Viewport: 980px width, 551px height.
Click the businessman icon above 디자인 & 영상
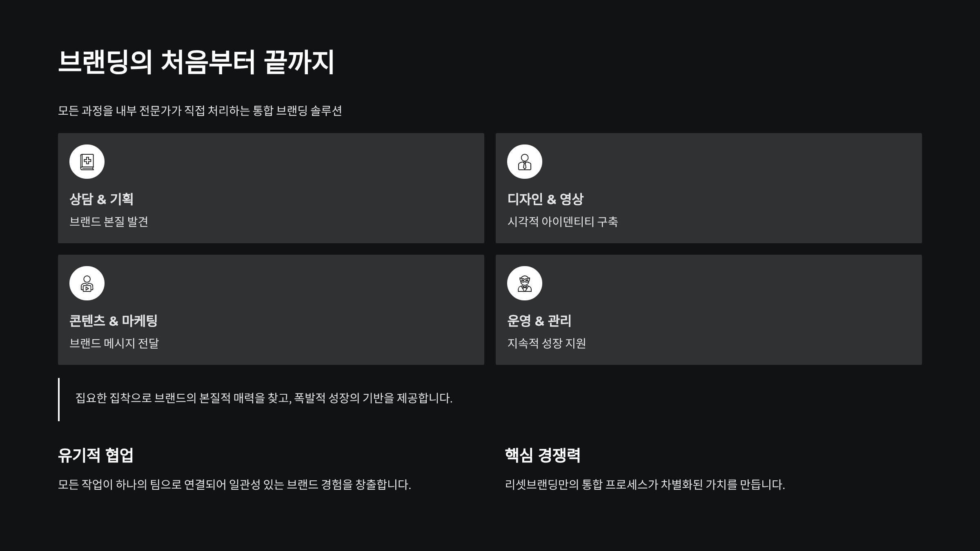click(x=525, y=162)
